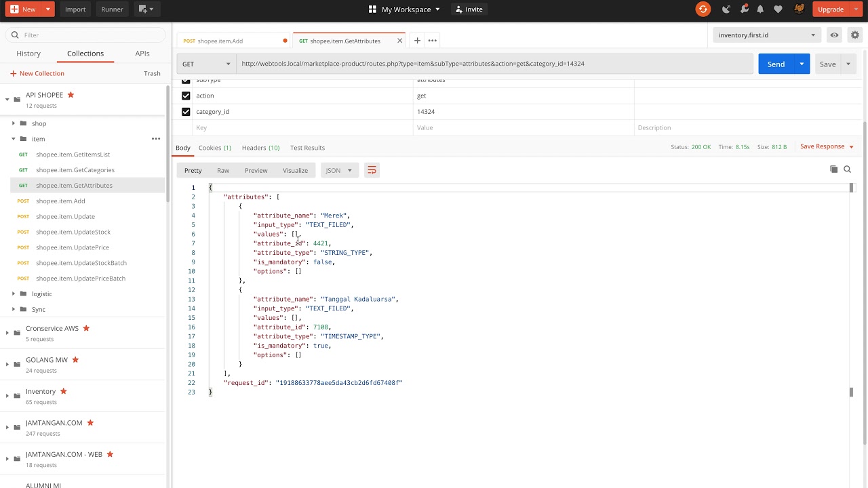Open the JSON format dropdown
This screenshot has width=868, height=488.
tap(339, 170)
